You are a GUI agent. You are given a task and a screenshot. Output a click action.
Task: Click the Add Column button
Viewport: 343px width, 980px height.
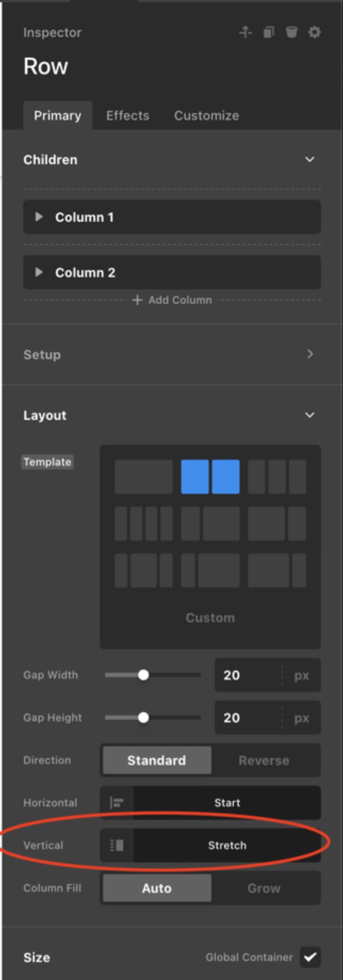coord(172,300)
